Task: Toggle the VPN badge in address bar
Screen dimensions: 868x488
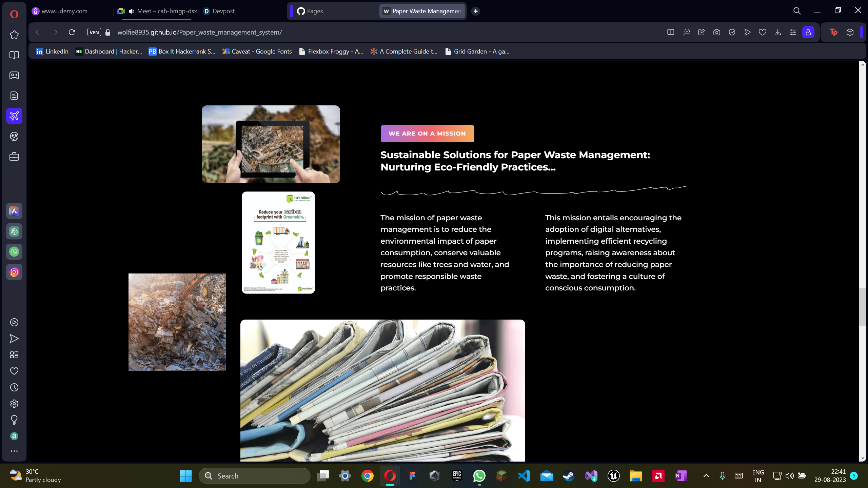Action: 94,32
